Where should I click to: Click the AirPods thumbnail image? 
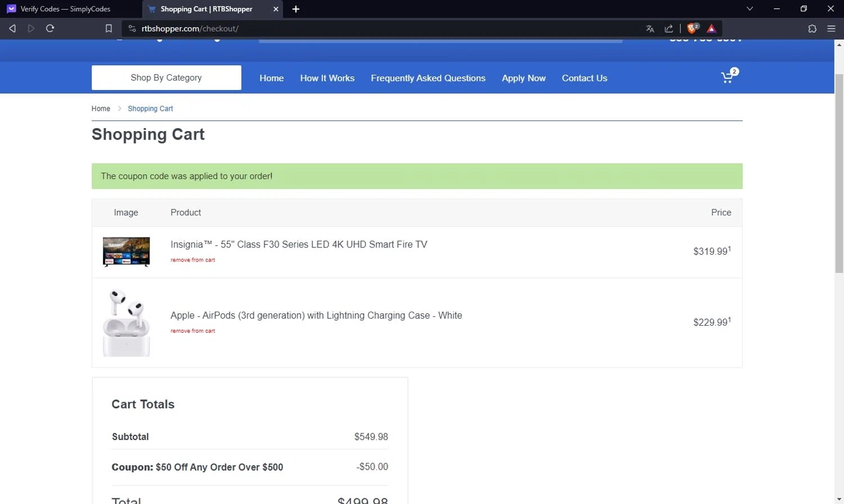[126, 322]
